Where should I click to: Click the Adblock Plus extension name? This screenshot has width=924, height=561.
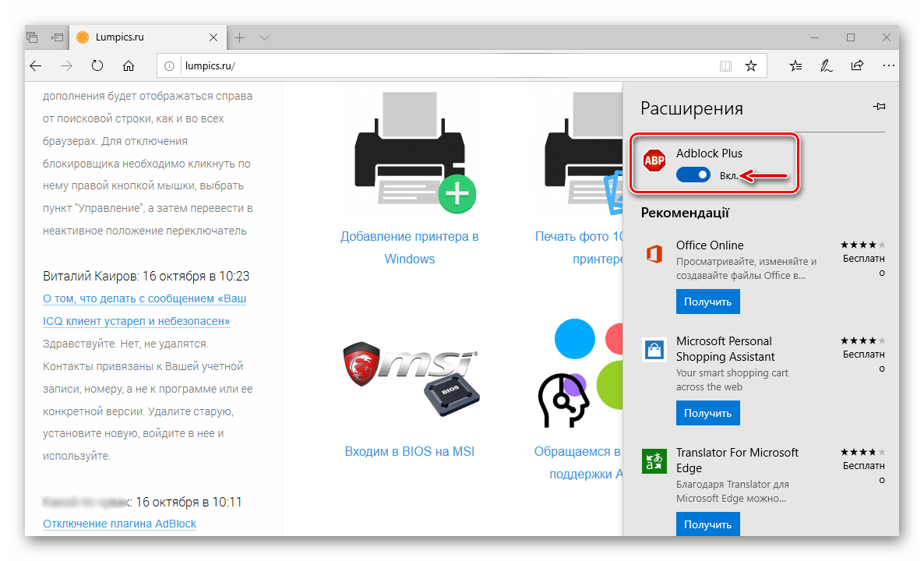pos(709,153)
